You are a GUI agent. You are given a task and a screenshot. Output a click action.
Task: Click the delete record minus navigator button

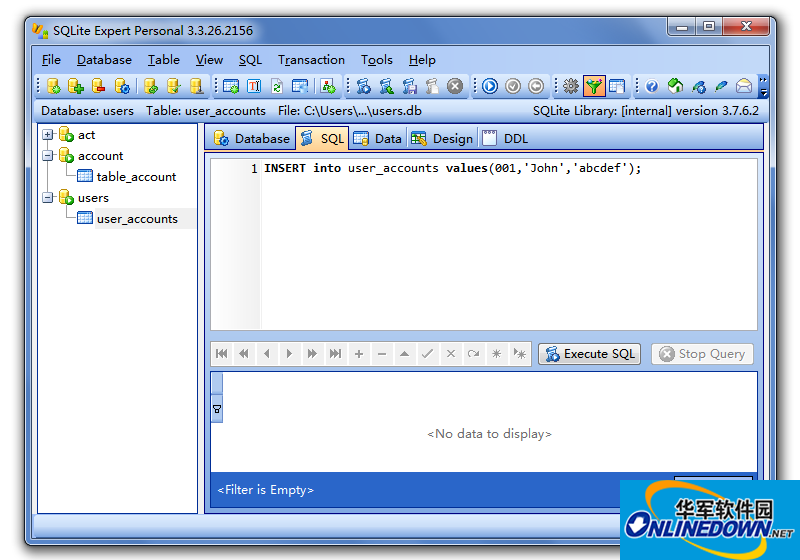pos(382,354)
